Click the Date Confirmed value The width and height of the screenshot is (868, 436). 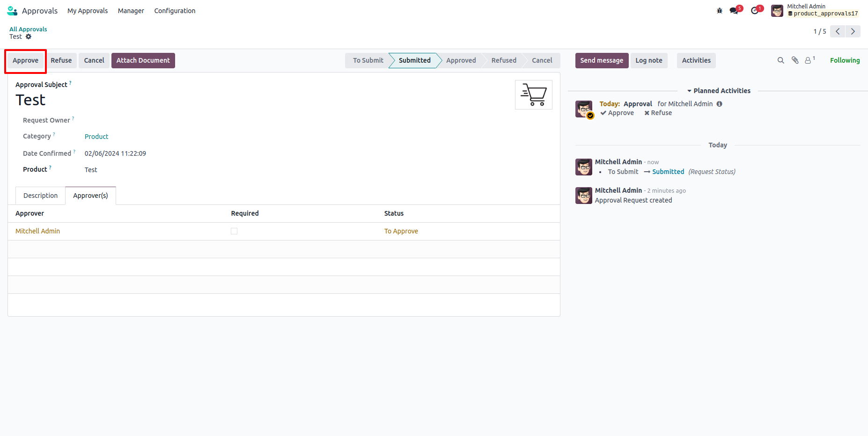115,153
